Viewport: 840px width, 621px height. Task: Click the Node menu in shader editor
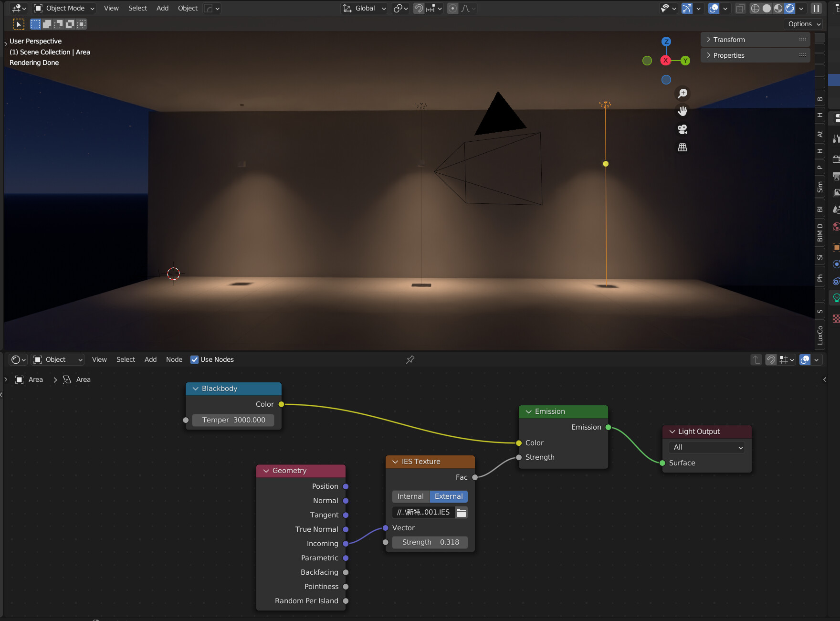[174, 359]
